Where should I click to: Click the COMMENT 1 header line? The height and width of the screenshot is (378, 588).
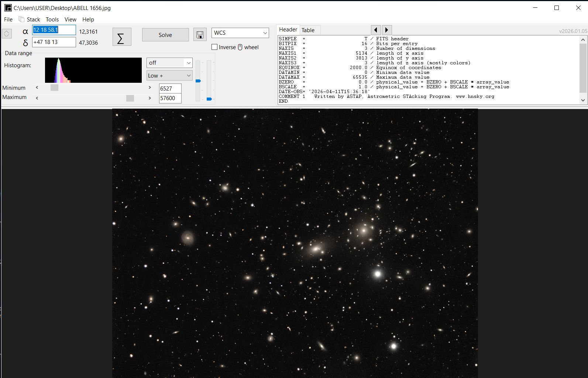point(386,96)
